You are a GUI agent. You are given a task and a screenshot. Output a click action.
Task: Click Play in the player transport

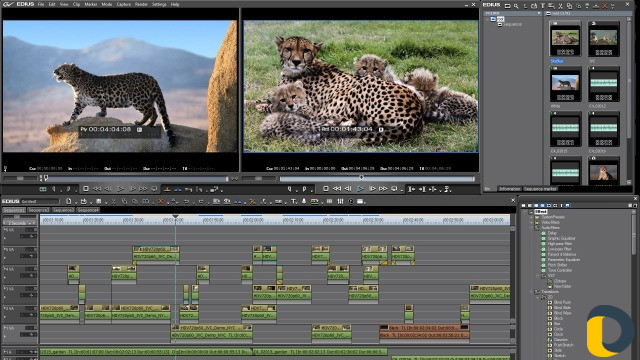point(120,189)
